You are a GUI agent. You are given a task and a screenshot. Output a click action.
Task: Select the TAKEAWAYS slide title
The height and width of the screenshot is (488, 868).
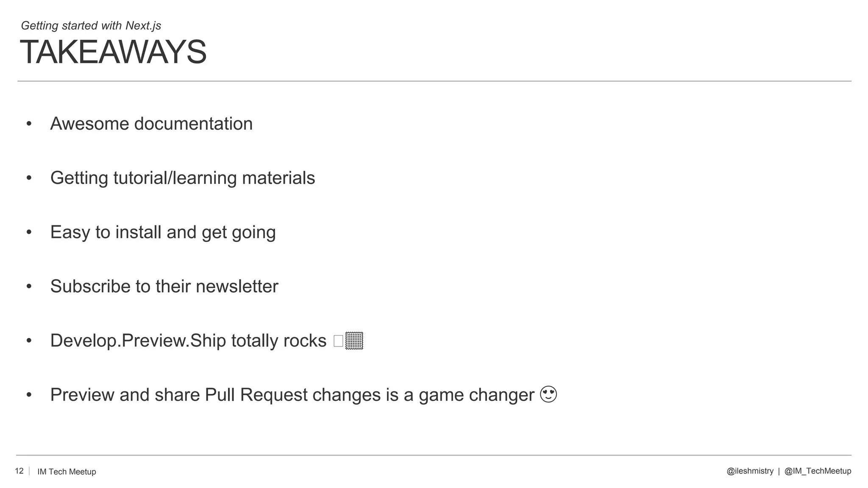click(x=113, y=52)
